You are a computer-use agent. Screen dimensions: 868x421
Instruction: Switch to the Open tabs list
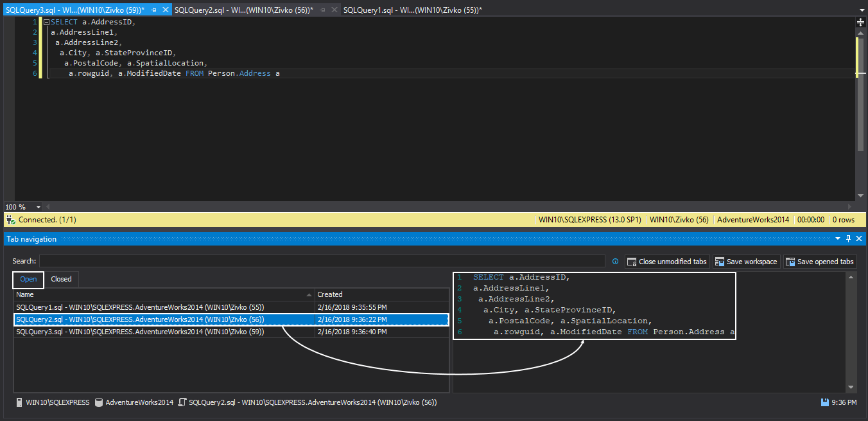pos(28,280)
